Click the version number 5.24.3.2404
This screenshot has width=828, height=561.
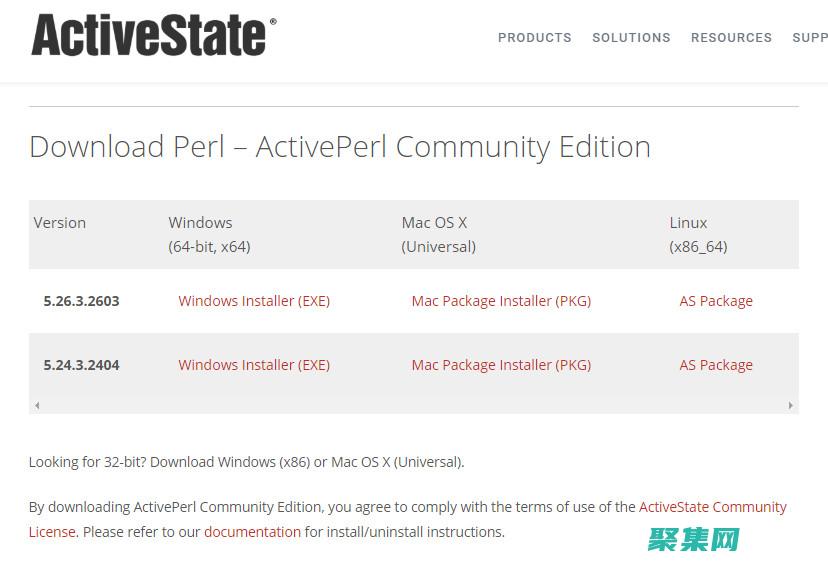tap(81, 365)
